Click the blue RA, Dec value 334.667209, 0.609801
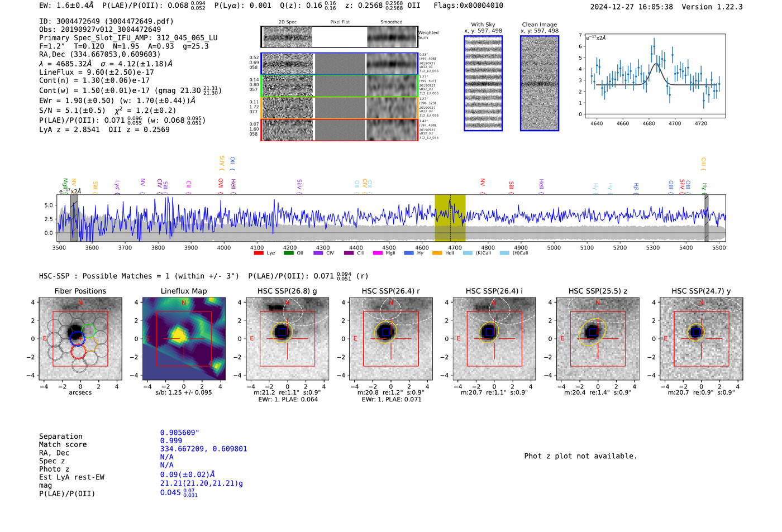The width and height of the screenshot is (782, 532). click(203, 449)
